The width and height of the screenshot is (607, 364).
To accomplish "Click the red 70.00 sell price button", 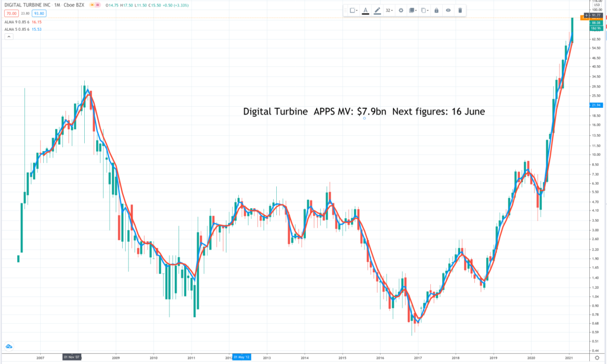I will pos(11,14).
